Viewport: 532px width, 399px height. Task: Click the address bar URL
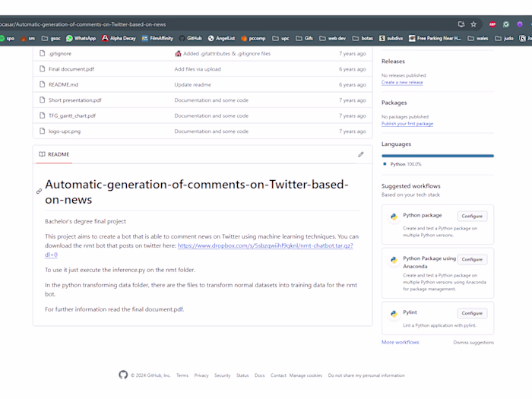pos(83,24)
